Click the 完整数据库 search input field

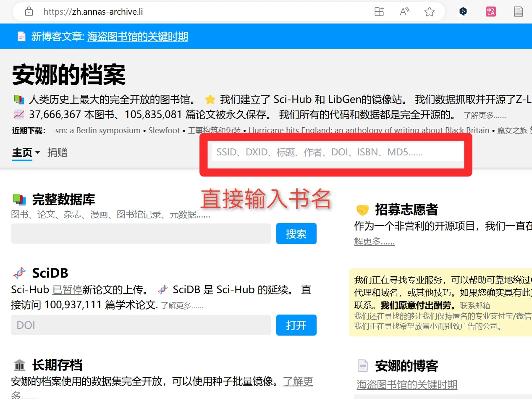click(141, 234)
